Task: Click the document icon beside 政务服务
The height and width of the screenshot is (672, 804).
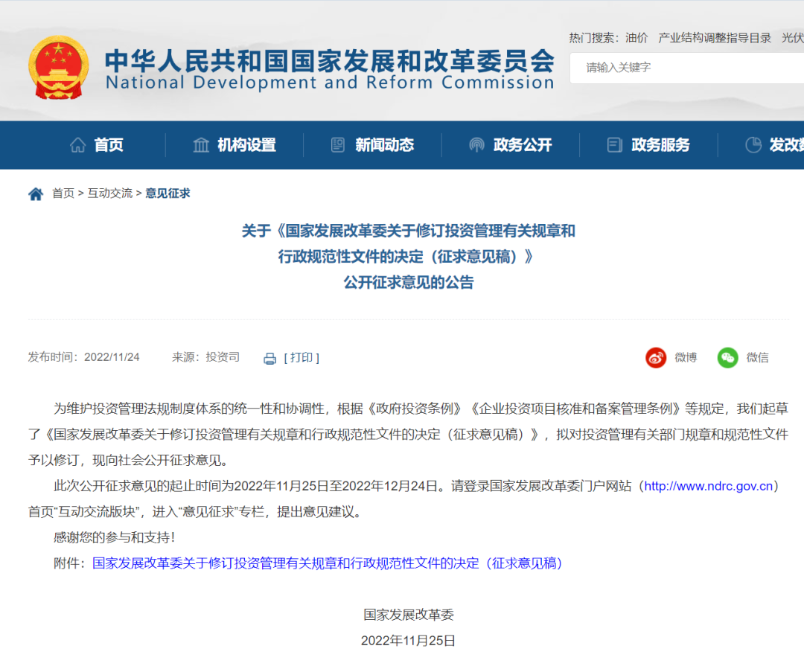Action: [614, 145]
